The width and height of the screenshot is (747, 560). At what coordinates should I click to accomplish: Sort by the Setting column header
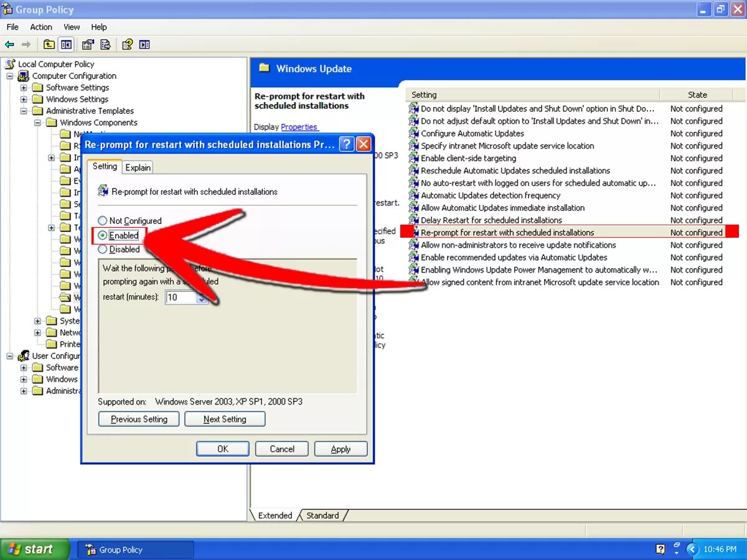point(533,95)
